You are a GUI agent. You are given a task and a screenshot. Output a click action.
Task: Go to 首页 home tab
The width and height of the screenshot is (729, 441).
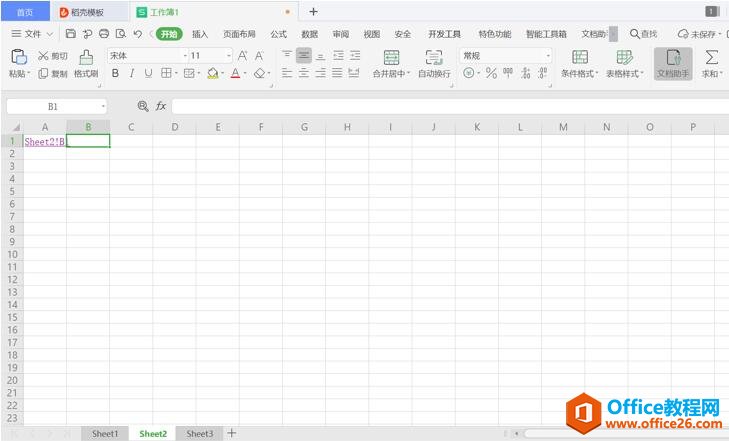(x=25, y=12)
